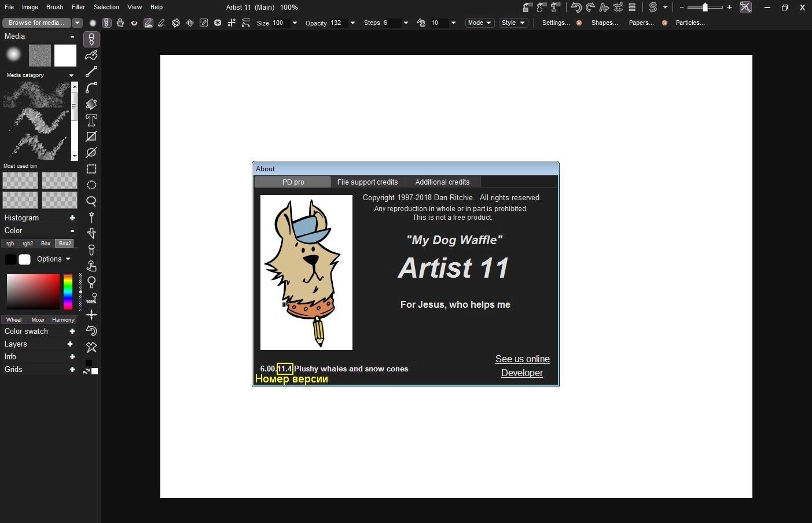Open the color Options dropdown
Viewport: 812px width, 523px height.
[53, 259]
